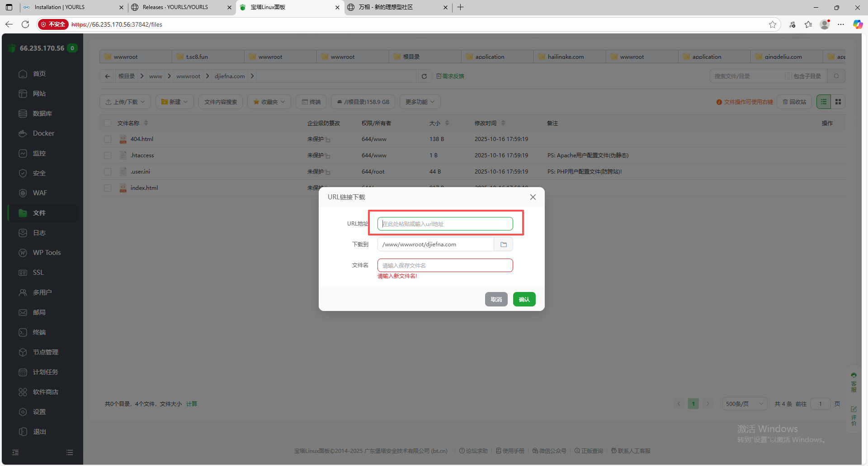The height and width of the screenshot is (466, 868).
Task: Open the 更多功能 dropdown menu
Action: click(420, 102)
